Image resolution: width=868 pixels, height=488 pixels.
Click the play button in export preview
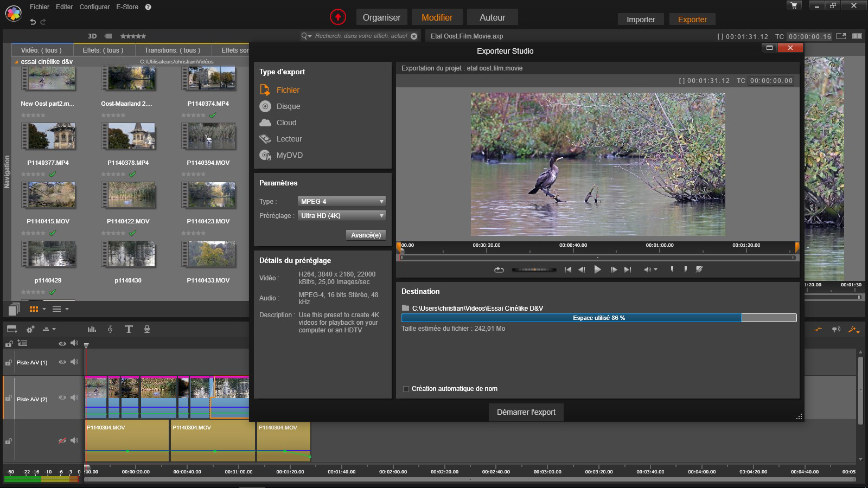click(597, 269)
